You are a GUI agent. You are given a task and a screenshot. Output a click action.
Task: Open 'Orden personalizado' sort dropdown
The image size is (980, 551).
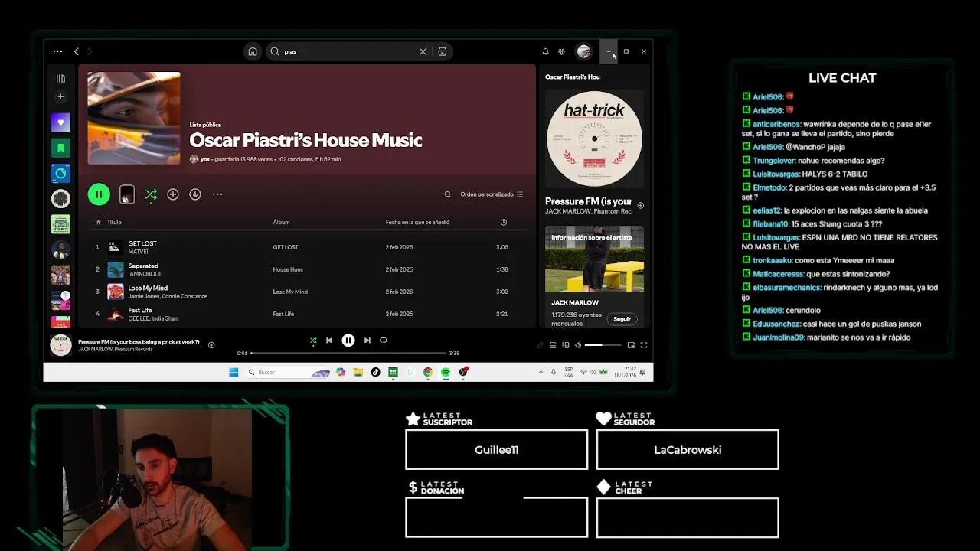click(x=492, y=194)
